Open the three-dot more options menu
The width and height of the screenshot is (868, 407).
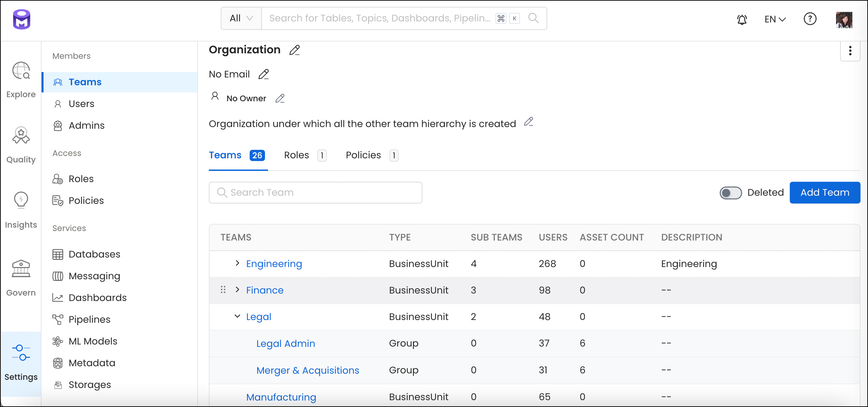point(850,51)
